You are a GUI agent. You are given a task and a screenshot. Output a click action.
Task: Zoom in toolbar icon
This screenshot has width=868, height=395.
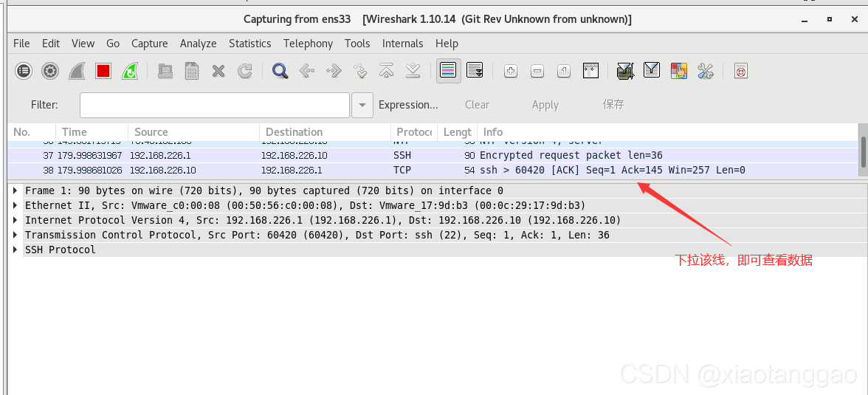click(x=511, y=71)
